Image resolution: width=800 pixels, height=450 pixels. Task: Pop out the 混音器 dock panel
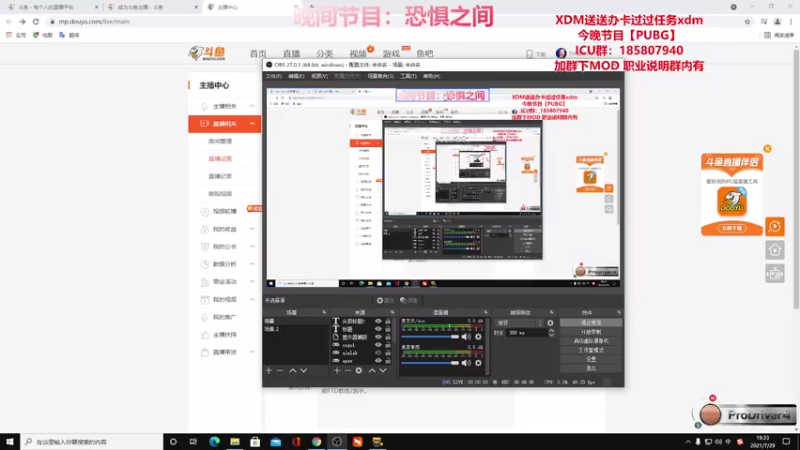pyautogui.click(x=485, y=312)
